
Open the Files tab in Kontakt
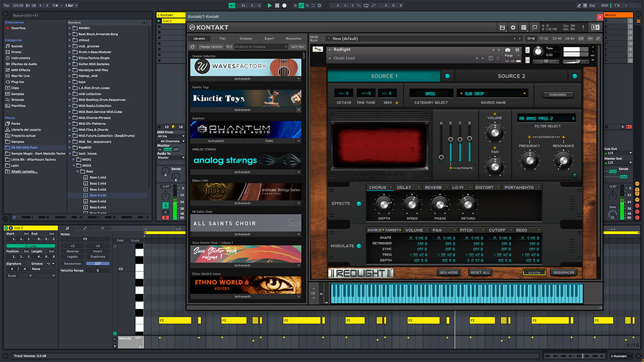point(222,39)
